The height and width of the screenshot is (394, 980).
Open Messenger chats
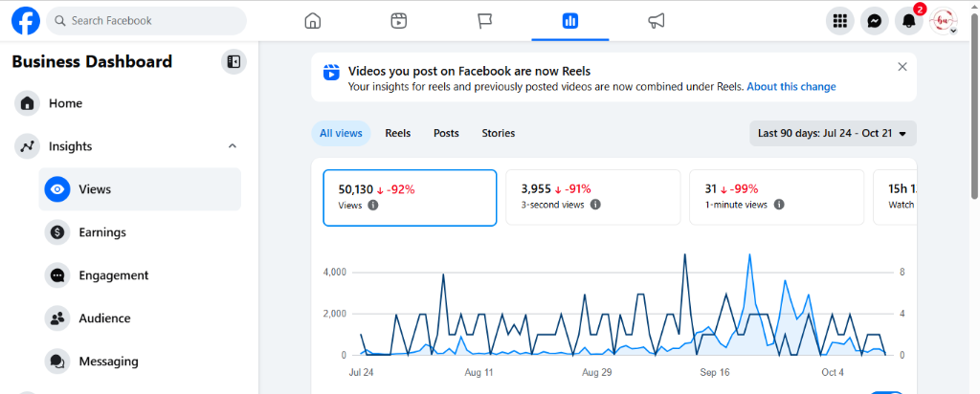coord(875,21)
